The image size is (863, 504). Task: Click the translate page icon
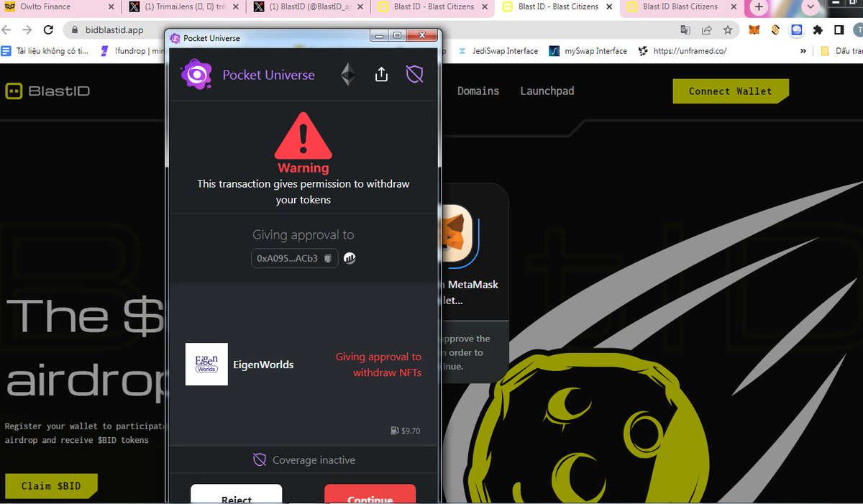(x=685, y=30)
